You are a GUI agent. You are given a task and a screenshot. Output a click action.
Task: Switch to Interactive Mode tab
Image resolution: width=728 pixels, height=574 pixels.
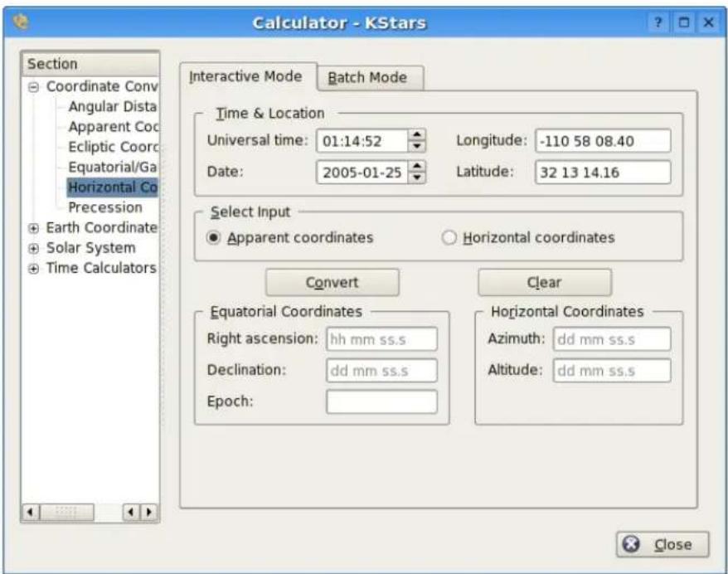click(246, 76)
